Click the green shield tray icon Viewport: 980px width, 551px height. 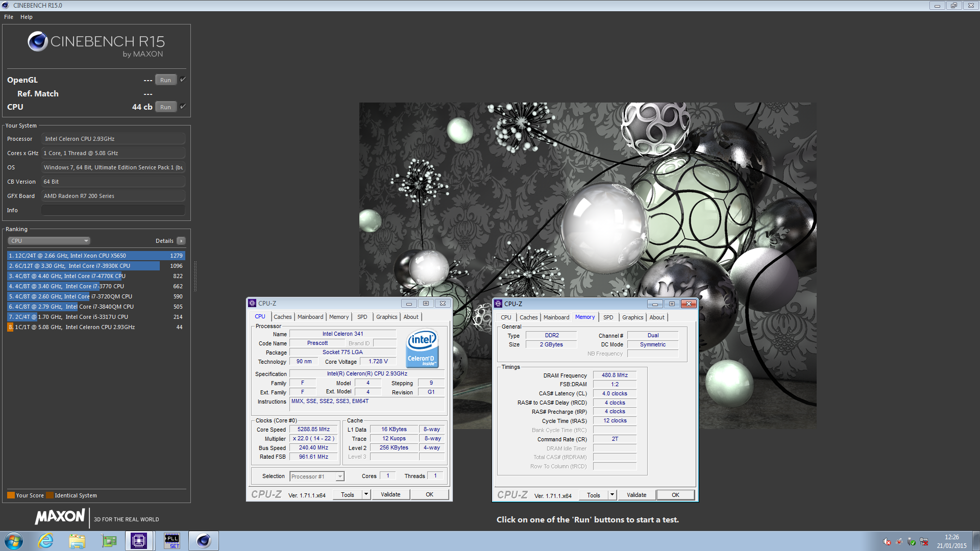pyautogui.click(x=912, y=542)
